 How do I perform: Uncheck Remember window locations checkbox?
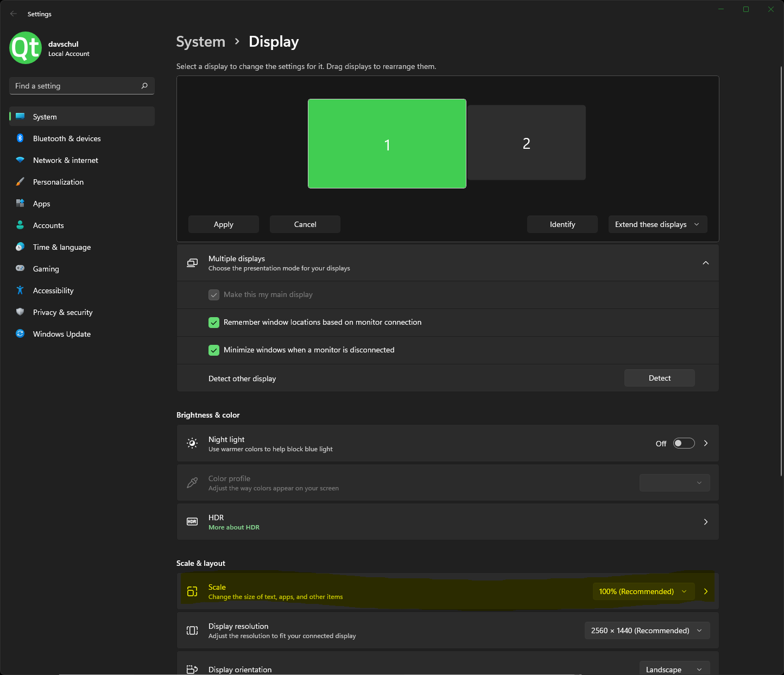214,323
